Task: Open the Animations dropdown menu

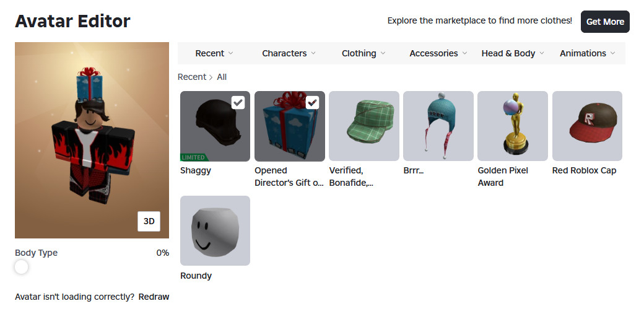Action: click(x=587, y=53)
